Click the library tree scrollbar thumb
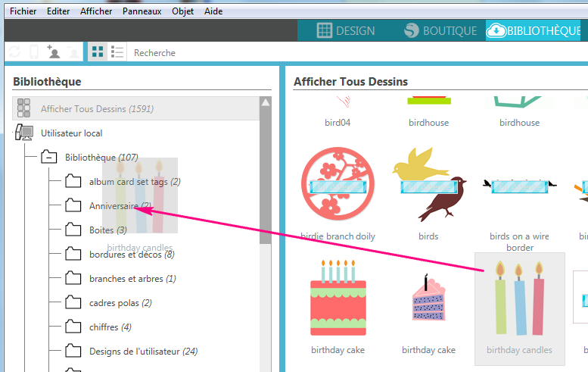This screenshot has height=372, width=588. 266,175
